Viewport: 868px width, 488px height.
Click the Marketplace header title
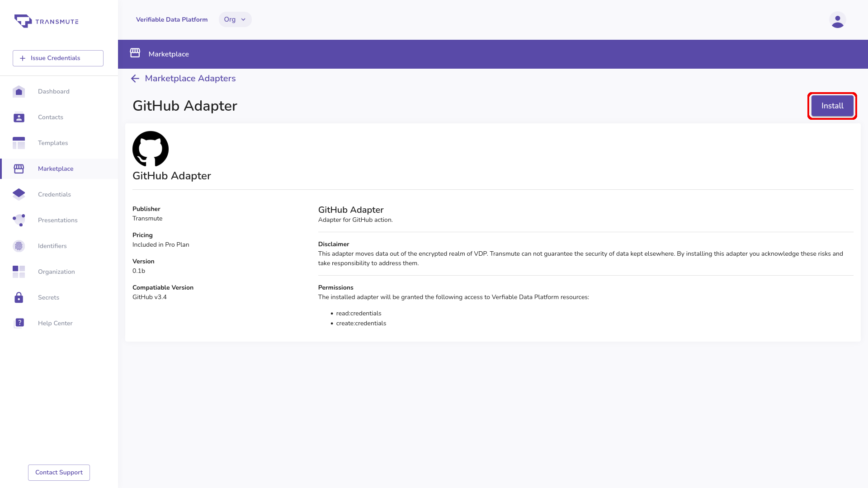pos(169,54)
